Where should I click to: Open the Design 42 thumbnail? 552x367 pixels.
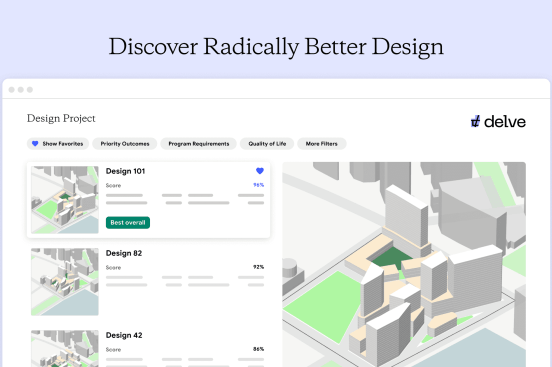coord(65,348)
